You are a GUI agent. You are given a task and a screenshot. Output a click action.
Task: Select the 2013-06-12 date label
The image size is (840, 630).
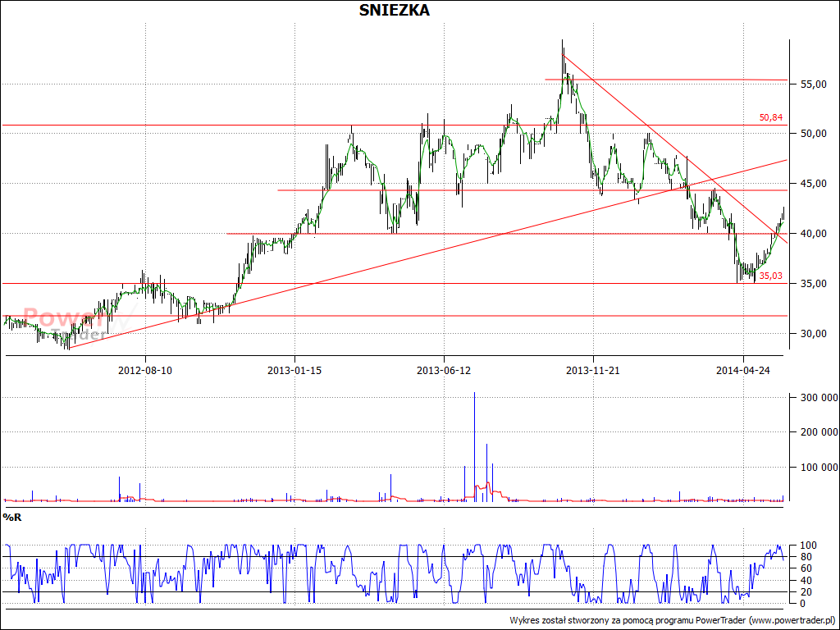(444, 370)
